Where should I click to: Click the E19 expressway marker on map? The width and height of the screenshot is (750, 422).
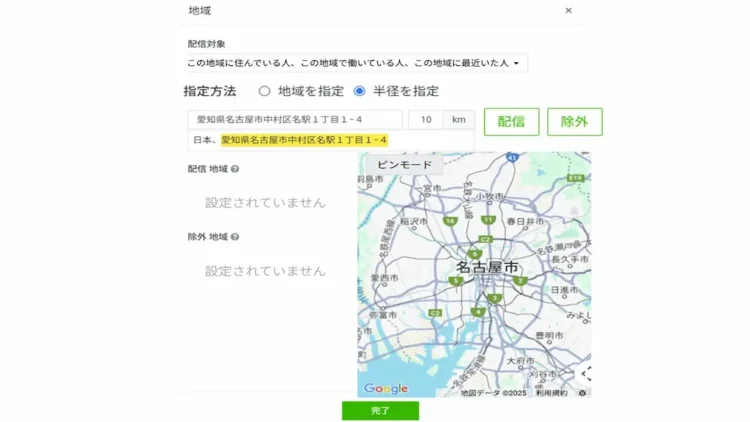point(575,177)
